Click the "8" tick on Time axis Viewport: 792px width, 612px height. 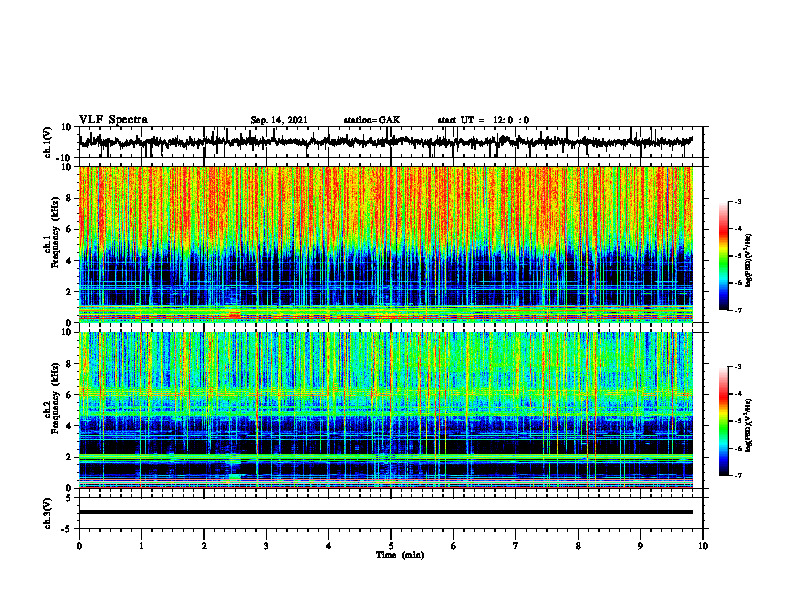click(578, 546)
